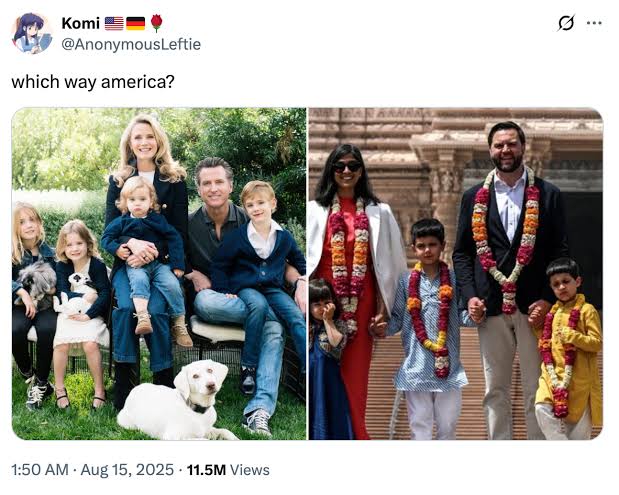Open the Komi display name profile
This screenshot has height=495, width=619.
(x=80, y=23)
